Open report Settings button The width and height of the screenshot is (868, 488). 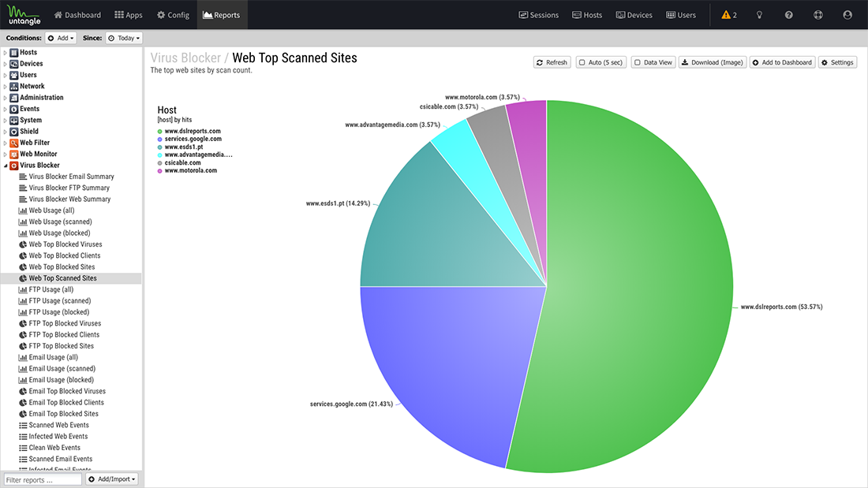[x=837, y=62]
